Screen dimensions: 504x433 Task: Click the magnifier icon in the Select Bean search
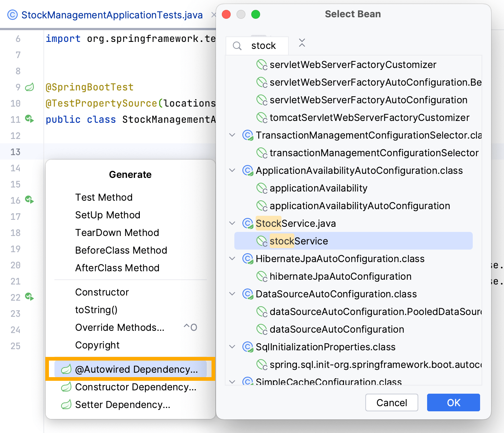click(x=237, y=46)
